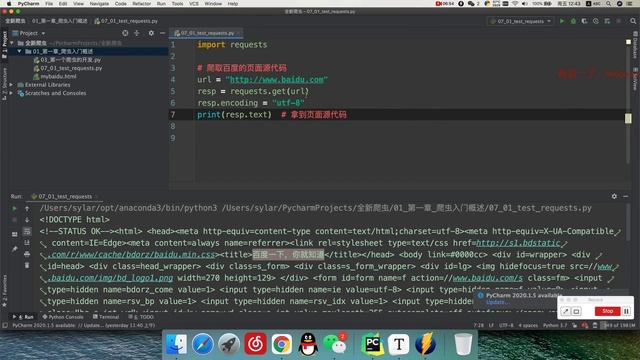Toggle soft-wrap in the Run output
This screenshot has width=640, height=360.
[x=27, y=231]
